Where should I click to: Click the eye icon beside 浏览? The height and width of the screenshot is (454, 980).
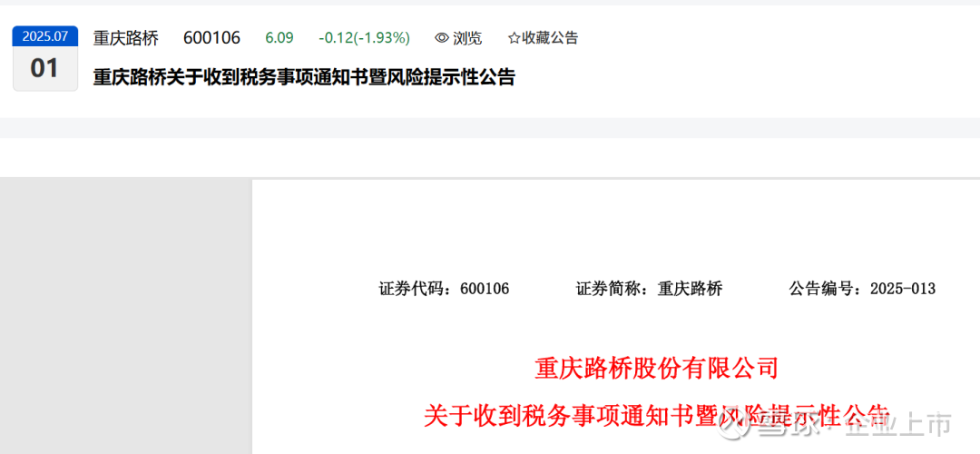[x=442, y=38]
